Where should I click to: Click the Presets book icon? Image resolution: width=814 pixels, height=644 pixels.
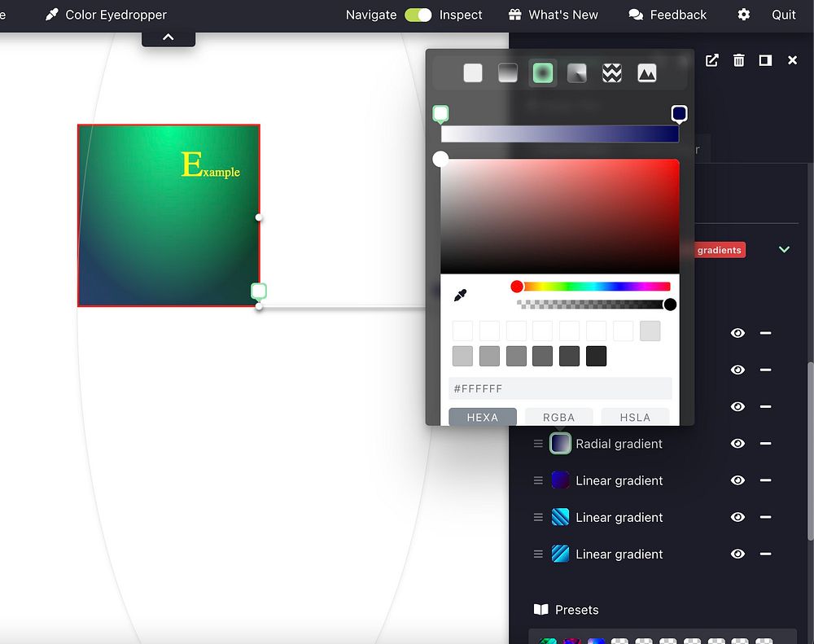[x=541, y=609]
